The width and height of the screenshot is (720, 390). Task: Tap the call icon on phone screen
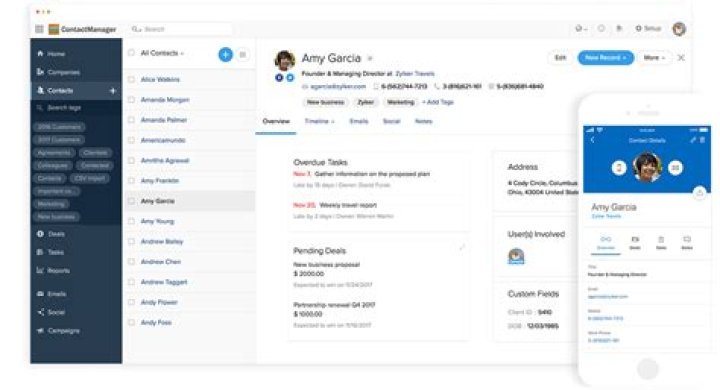coord(619,168)
